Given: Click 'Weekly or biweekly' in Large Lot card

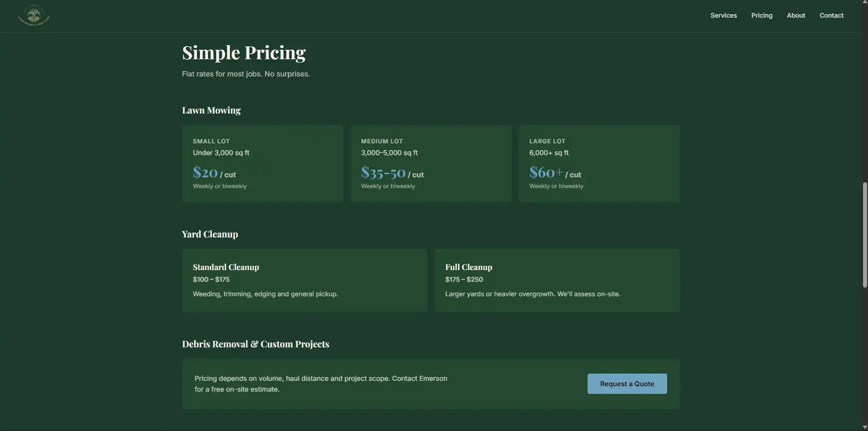Looking at the screenshot, I should [556, 186].
